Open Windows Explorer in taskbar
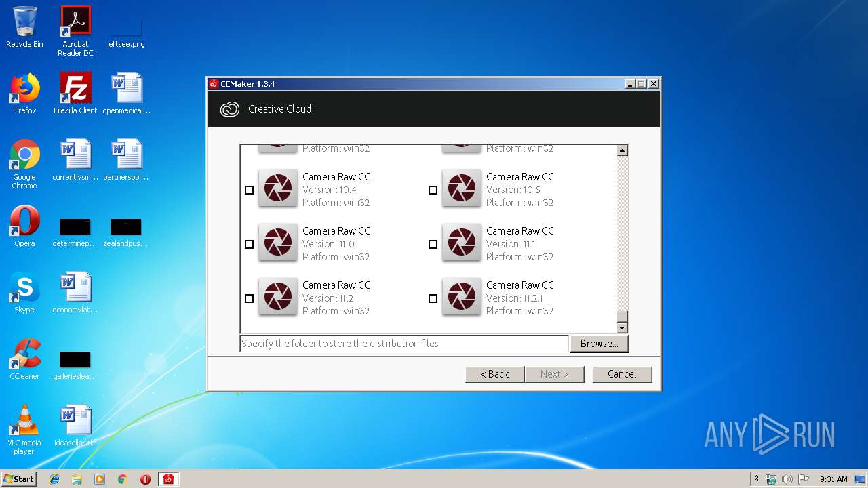Viewport: 868px width, 488px height. [77, 479]
